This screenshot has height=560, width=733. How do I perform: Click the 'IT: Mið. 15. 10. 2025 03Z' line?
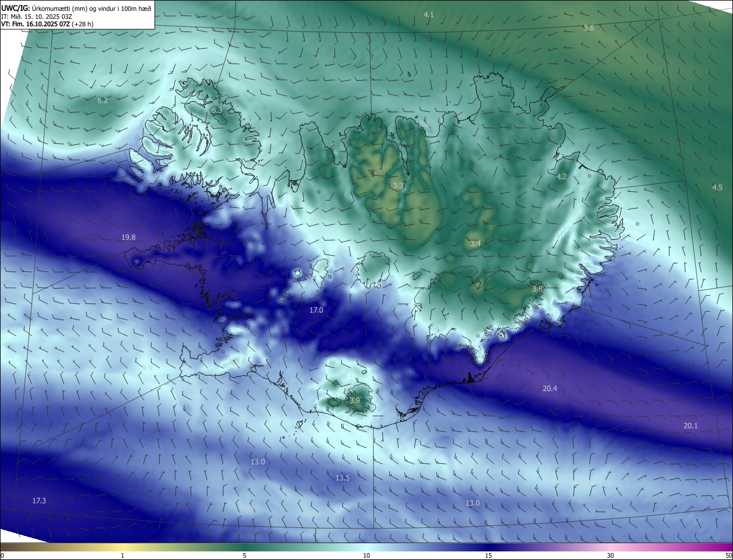37,17
